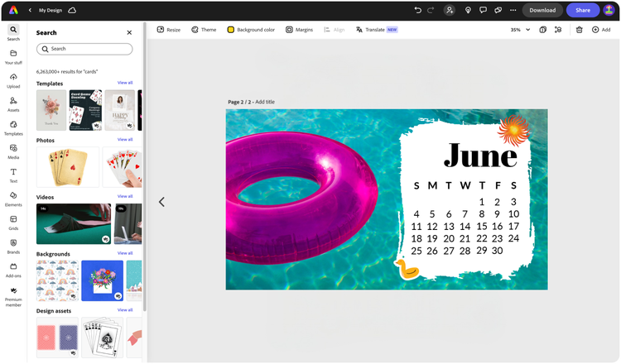Screen dimensions: 621x364
Task: Open the Media panel
Action: [13, 152]
